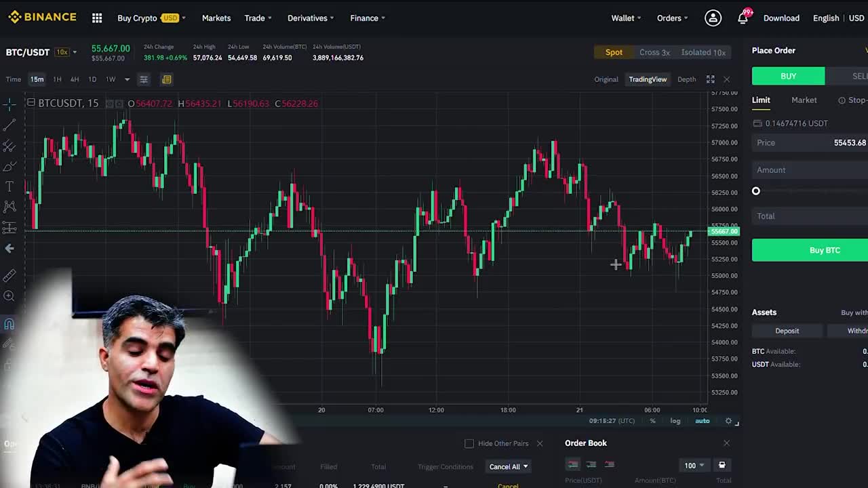Expand the Trade menu
This screenshot has height=488, width=868.
[x=258, y=18]
